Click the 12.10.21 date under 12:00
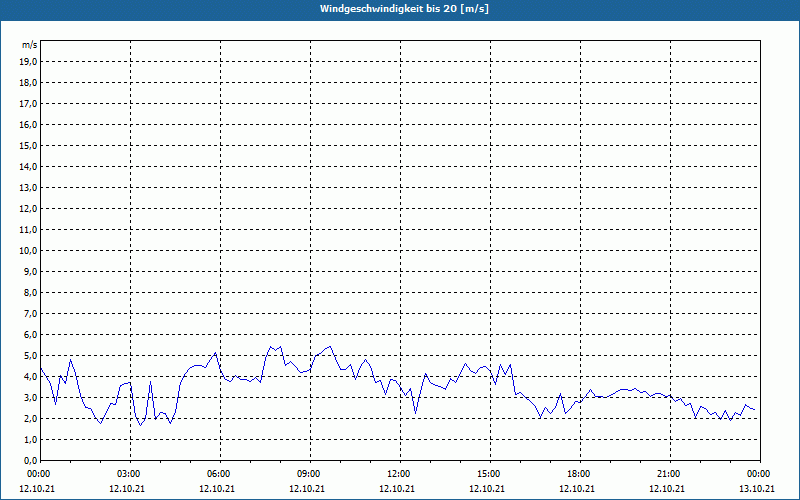The width and height of the screenshot is (800, 500). 397,488
